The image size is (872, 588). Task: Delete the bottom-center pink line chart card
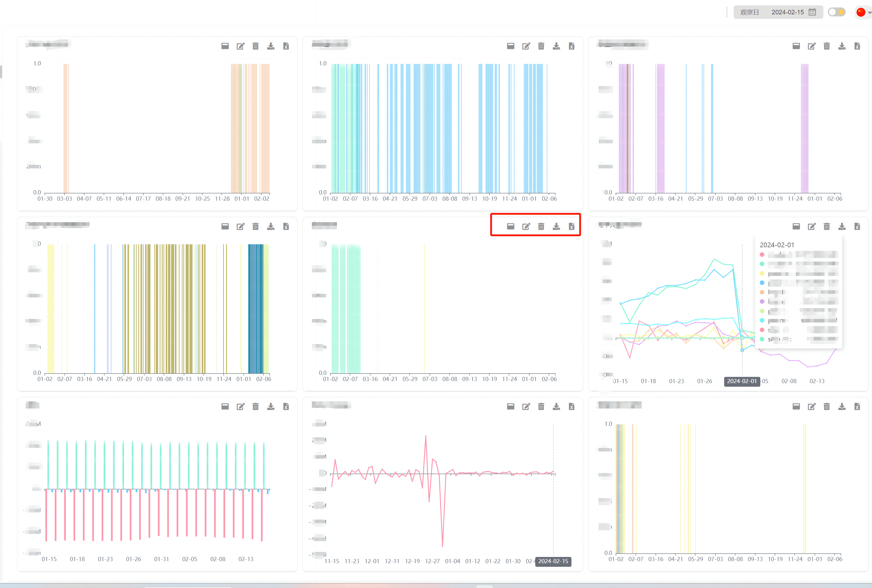point(541,406)
